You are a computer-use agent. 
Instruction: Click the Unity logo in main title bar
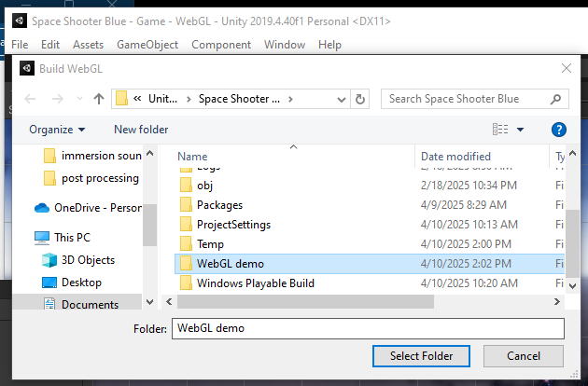click(20, 21)
